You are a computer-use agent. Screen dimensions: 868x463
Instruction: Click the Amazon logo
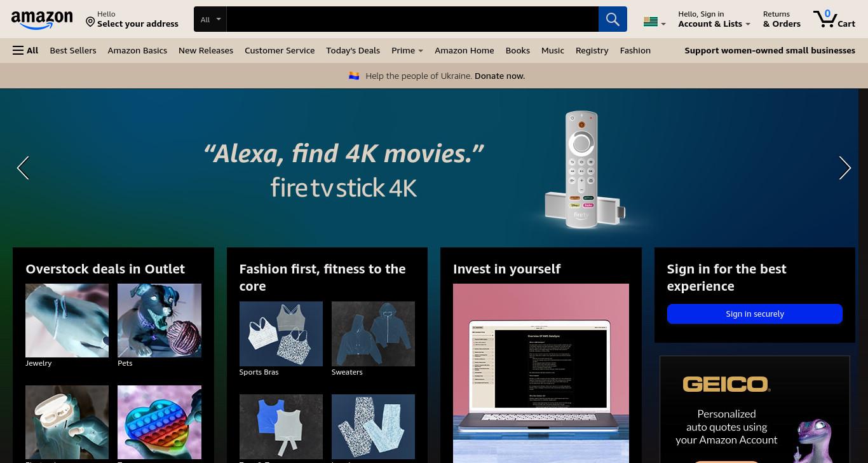tap(42, 20)
